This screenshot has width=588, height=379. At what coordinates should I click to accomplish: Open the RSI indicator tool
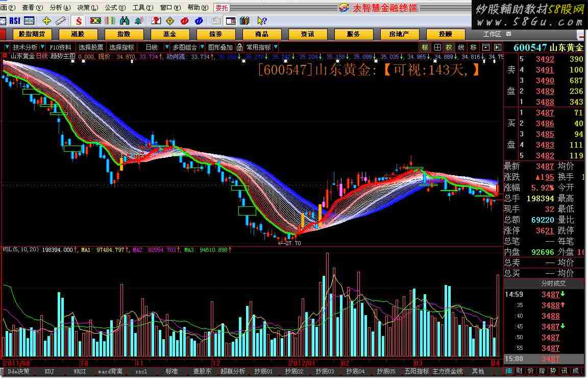15,20
